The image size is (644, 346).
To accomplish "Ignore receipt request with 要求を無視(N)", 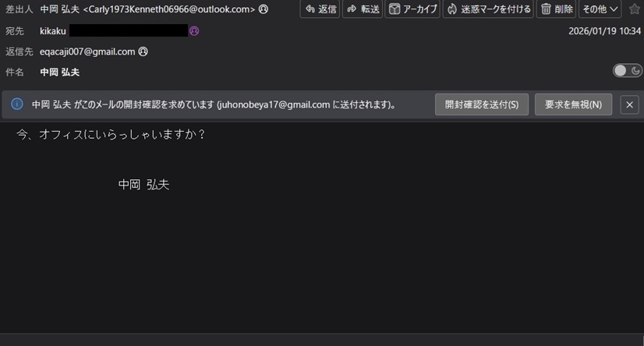I will [x=573, y=104].
